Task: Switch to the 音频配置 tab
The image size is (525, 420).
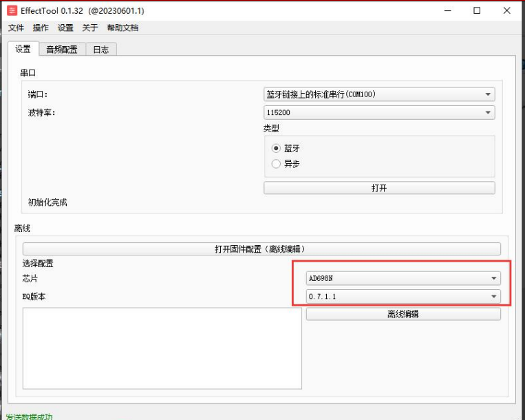Action: click(x=62, y=50)
